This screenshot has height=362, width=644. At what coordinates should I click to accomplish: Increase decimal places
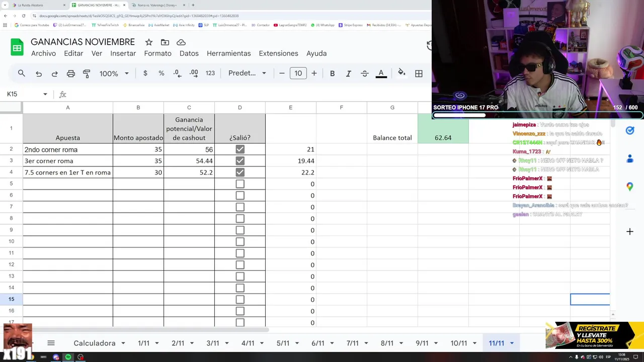point(194,73)
